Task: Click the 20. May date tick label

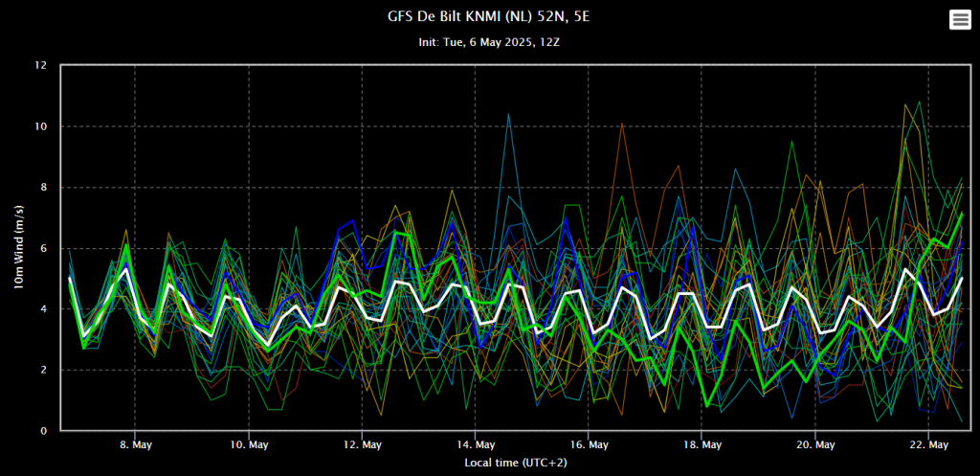Action: pos(815,444)
